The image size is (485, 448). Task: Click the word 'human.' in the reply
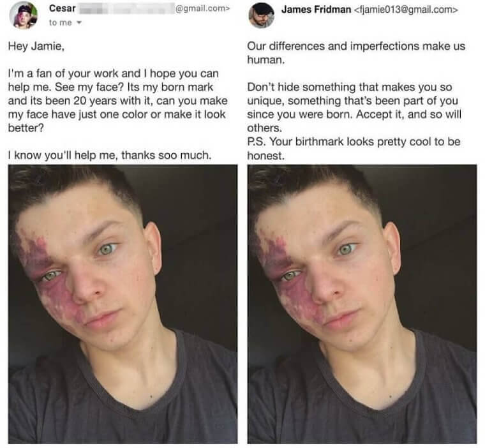(x=265, y=60)
